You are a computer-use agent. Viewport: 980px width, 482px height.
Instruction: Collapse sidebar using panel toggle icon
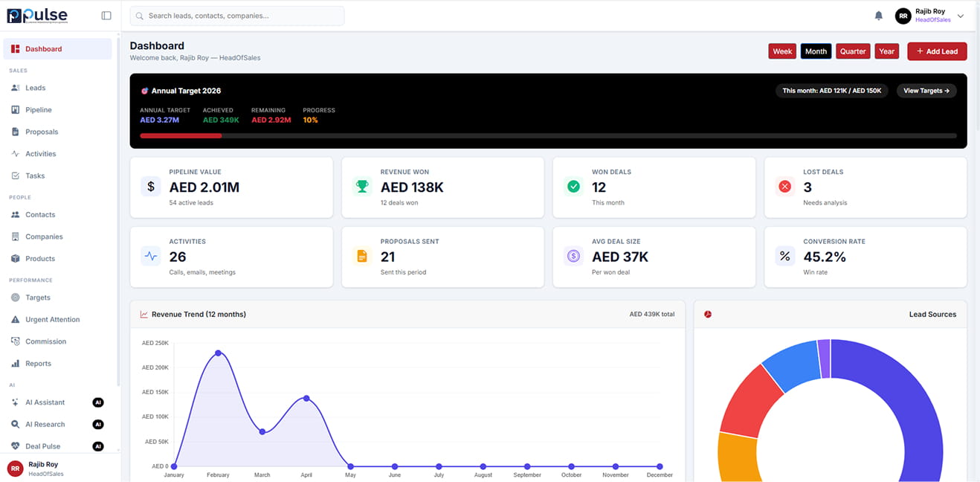[x=106, y=16]
